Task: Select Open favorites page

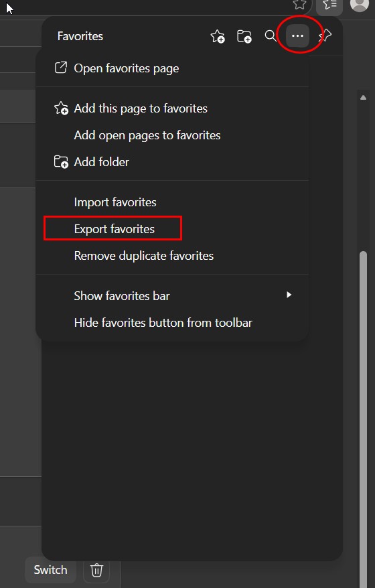Action: 172,68
